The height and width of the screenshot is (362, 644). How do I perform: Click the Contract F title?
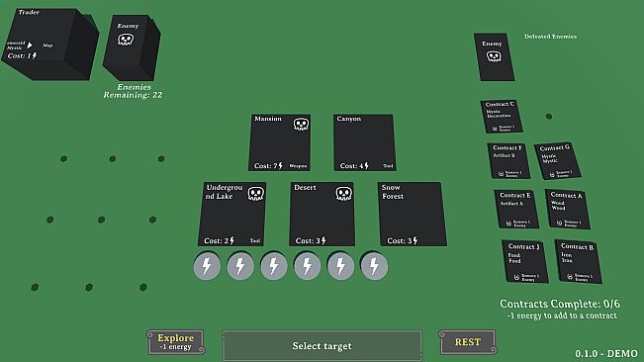pyautogui.click(x=507, y=147)
